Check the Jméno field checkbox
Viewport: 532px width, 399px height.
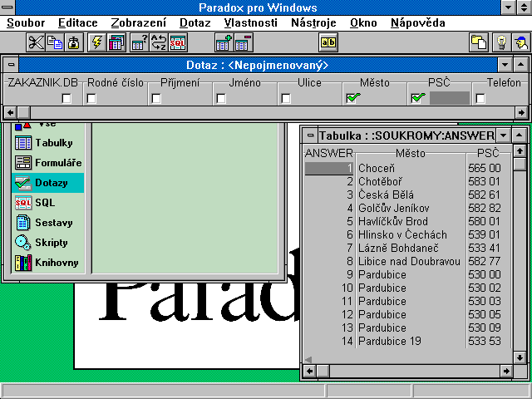point(221,99)
